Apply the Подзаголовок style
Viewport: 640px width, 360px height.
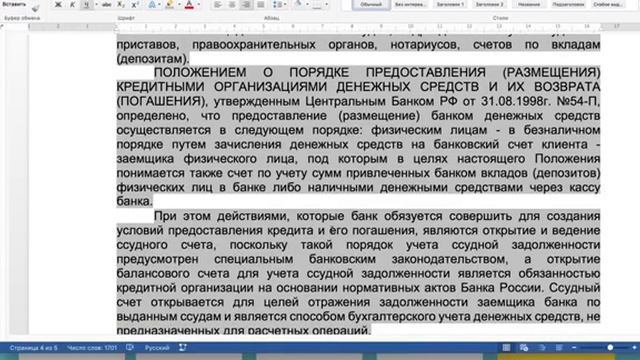coord(568,4)
